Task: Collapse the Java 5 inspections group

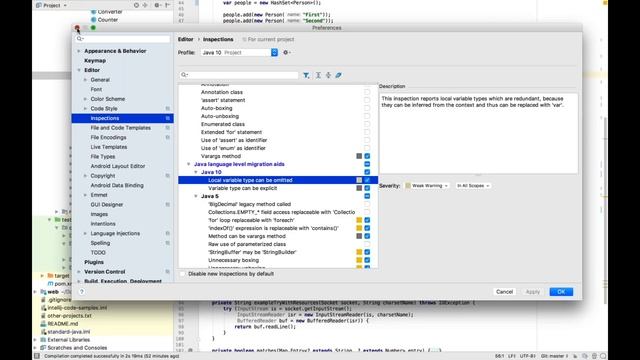Action: (196, 196)
